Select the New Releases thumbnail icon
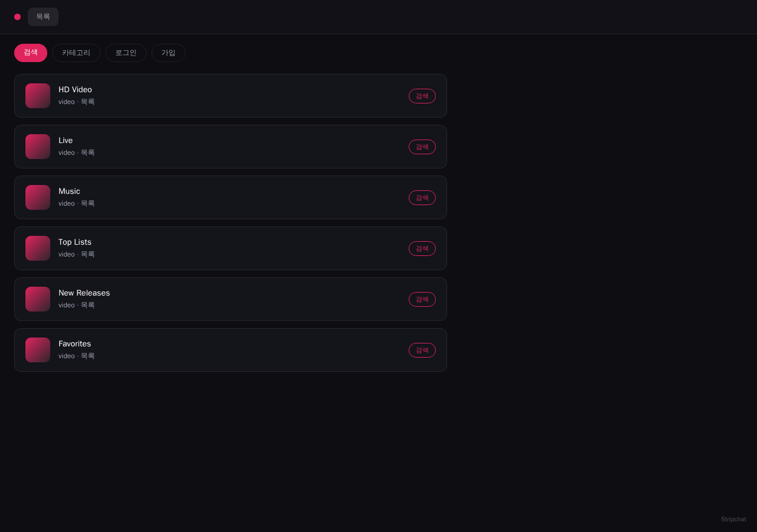757x532 pixels. 38,299
